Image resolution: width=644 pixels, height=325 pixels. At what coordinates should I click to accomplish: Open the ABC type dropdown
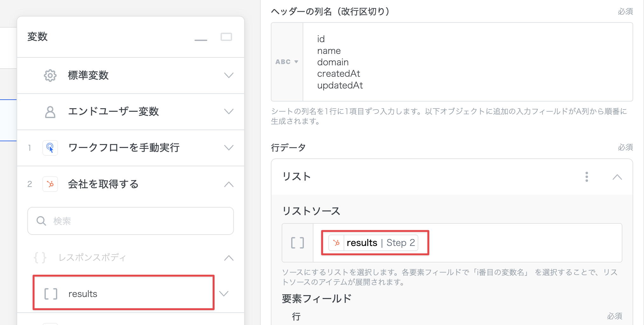[x=287, y=62]
